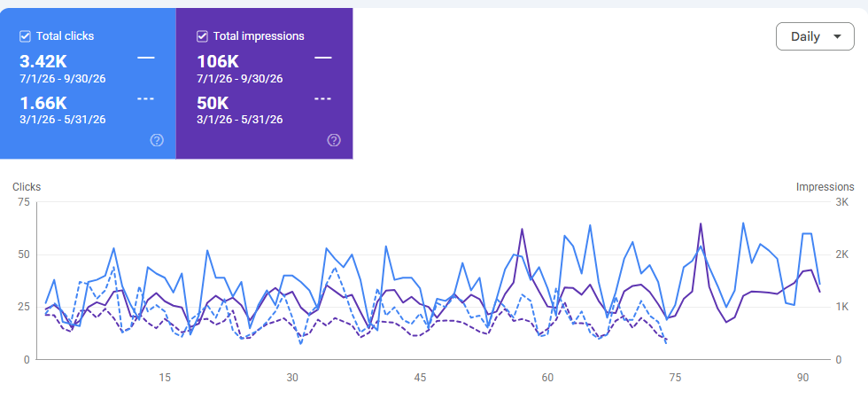Open the Daily granularity dropdown
This screenshot has width=868, height=399.
[815, 36]
